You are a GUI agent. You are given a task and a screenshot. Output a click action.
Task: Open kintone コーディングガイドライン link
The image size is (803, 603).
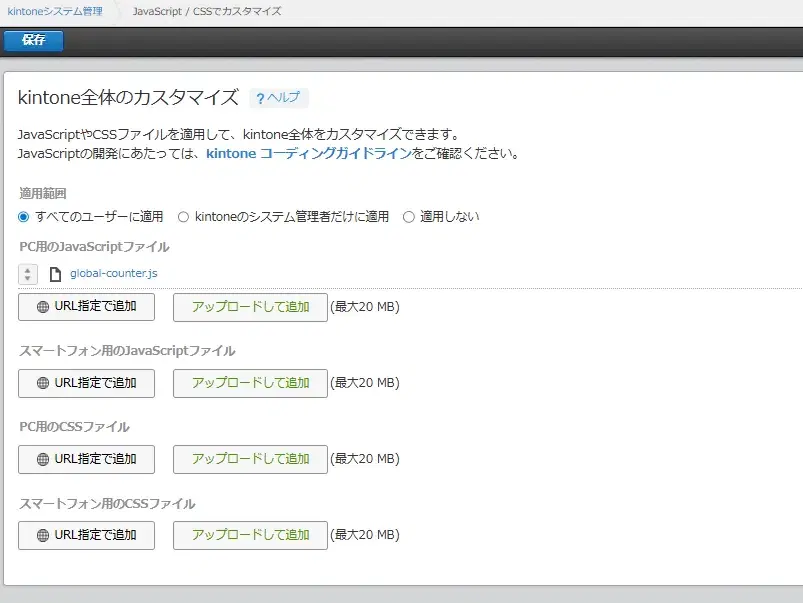(x=309, y=153)
